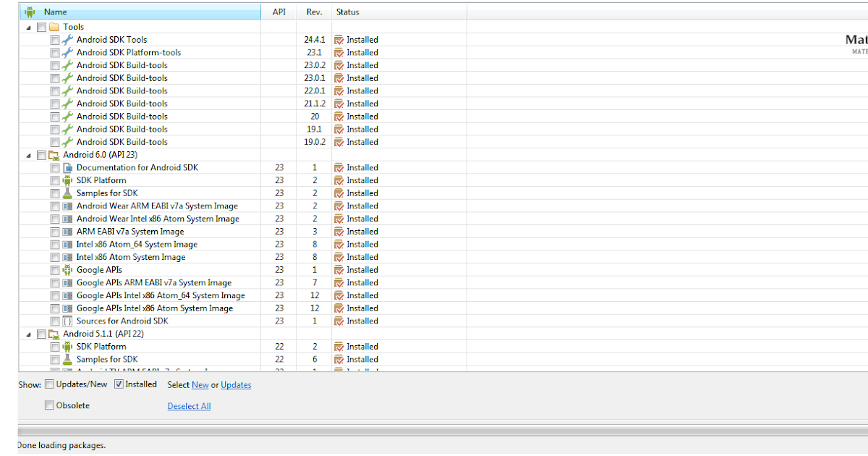Click the Intel x86 Atom_64 System Image icon
Viewport: 868px width, 456px height.
pyautogui.click(x=68, y=244)
